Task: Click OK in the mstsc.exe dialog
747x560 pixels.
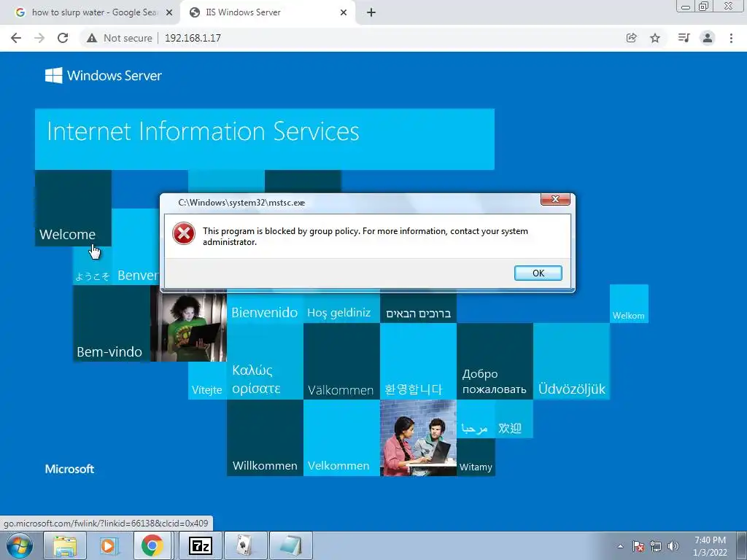Action: point(538,273)
